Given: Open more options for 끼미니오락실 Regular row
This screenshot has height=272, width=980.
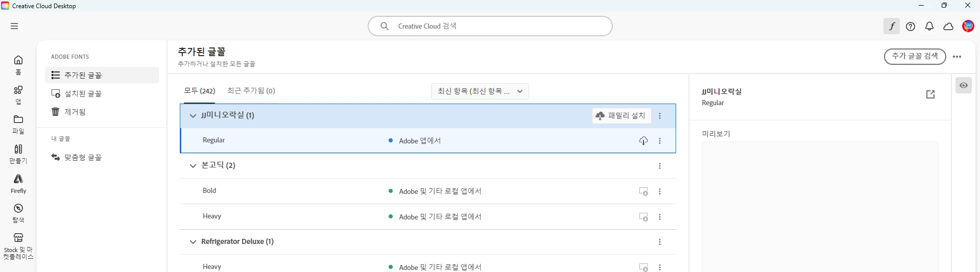Looking at the screenshot, I should 660,141.
